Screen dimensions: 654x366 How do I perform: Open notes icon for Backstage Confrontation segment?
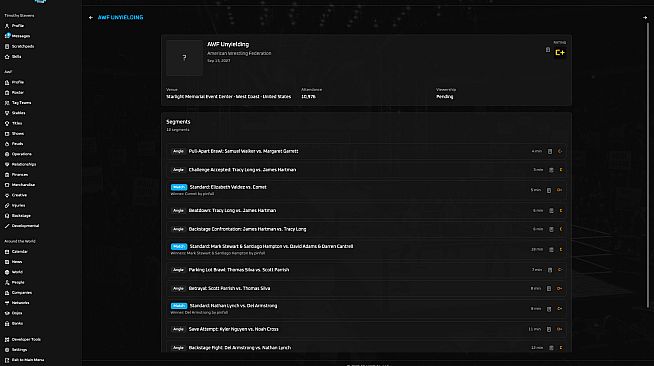pyautogui.click(x=551, y=229)
